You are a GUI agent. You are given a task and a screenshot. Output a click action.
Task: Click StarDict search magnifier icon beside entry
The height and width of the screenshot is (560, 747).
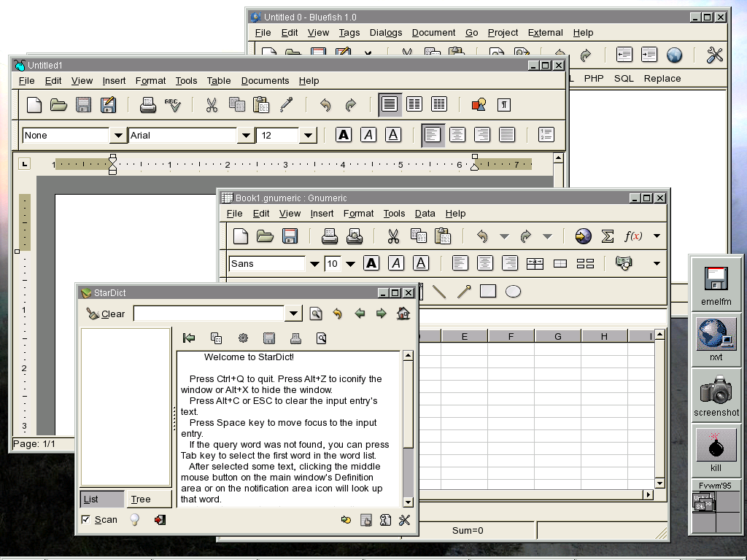[x=316, y=314]
